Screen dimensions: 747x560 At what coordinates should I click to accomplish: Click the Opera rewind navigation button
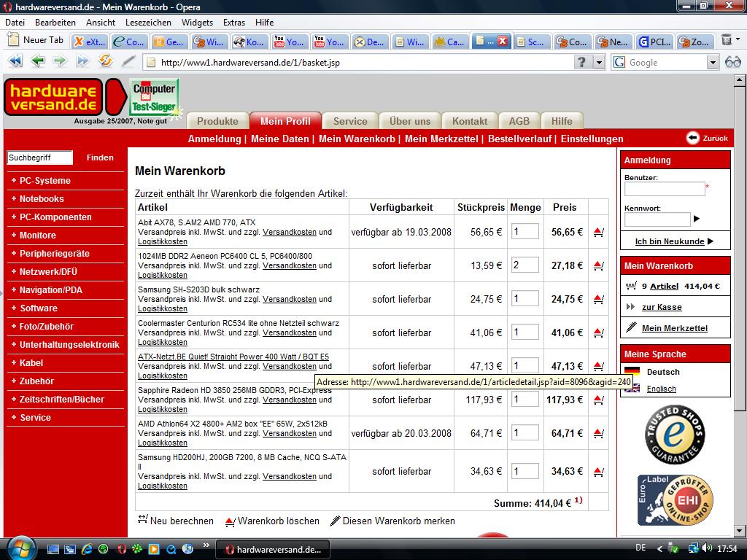point(15,61)
